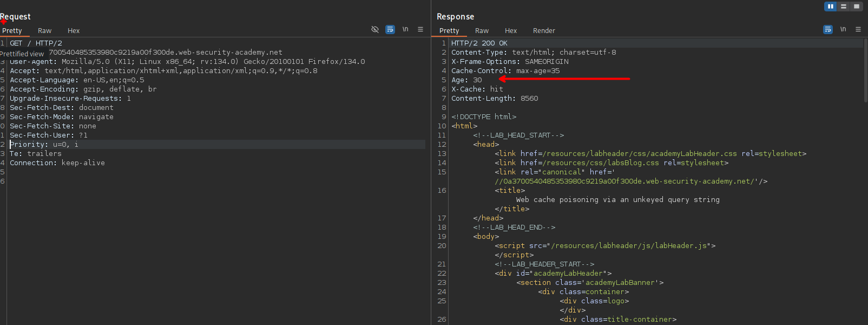Click the 'Sec-Fetch-Dest: document' line
Image resolution: width=868 pixels, height=325 pixels.
62,107
